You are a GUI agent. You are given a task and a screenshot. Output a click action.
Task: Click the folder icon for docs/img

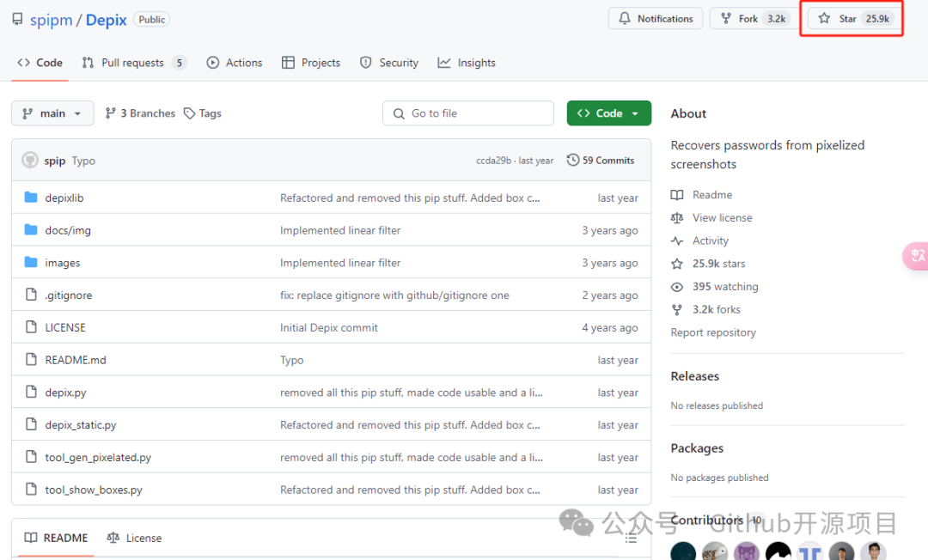click(31, 230)
